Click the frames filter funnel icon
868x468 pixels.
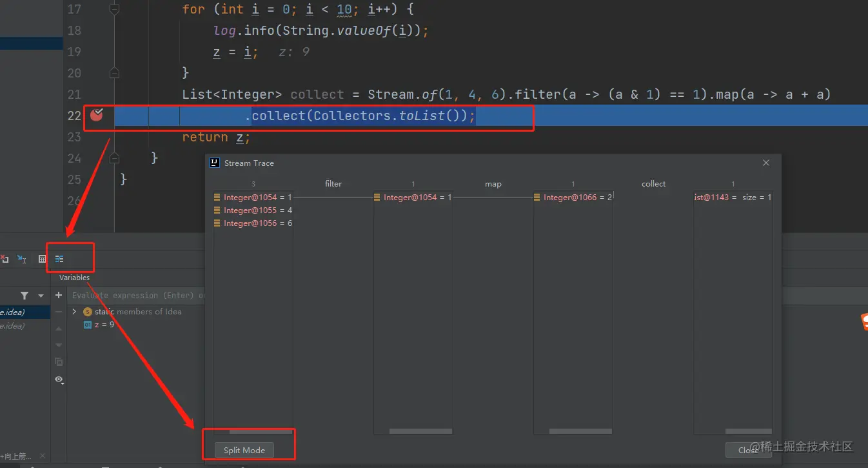click(25, 296)
